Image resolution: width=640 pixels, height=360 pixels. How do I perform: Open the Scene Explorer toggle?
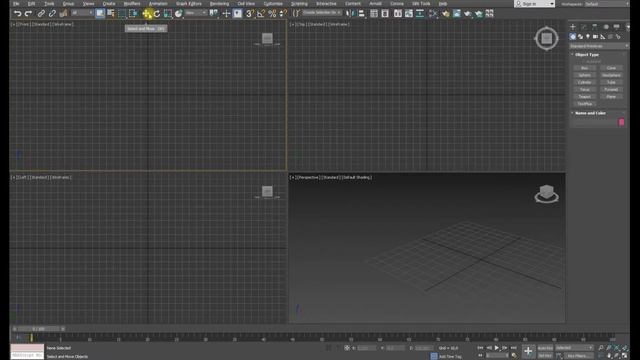(373, 14)
